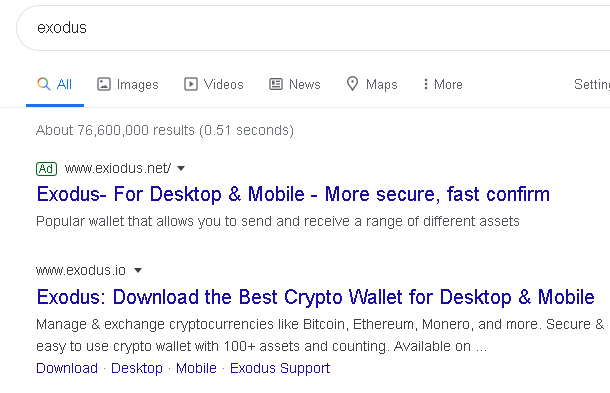Click the News tab newspaper icon
The height and width of the screenshot is (393, 610).
click(x=276, y=84)
